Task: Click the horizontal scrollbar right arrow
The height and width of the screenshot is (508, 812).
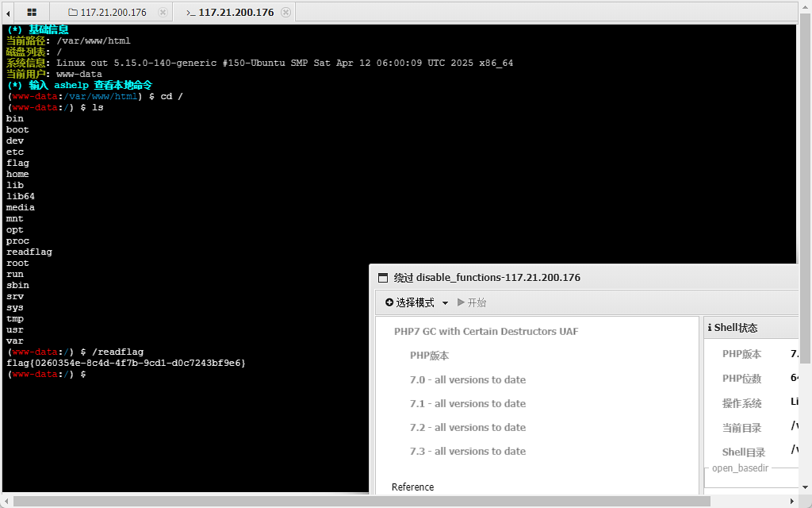Action: [x=792, y=501]
